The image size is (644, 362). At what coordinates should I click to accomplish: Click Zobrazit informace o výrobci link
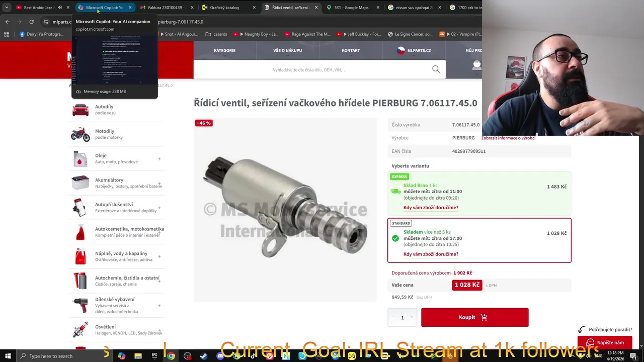click(x=508, y=138)
